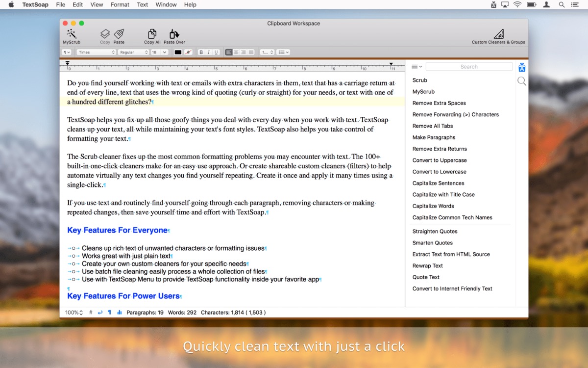Open the line spacing dropdown
The height and width of the screenshot is (368, 588).
(267, 52)
